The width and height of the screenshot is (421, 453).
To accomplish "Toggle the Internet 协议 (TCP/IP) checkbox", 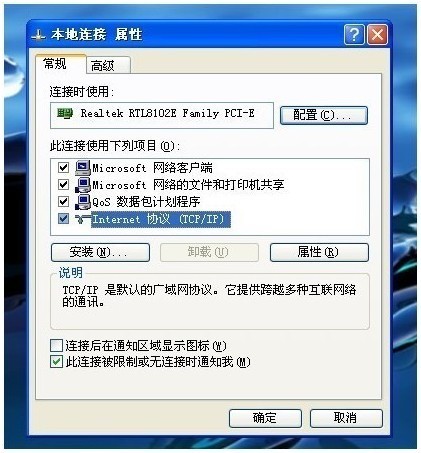I will coord(63,219).
